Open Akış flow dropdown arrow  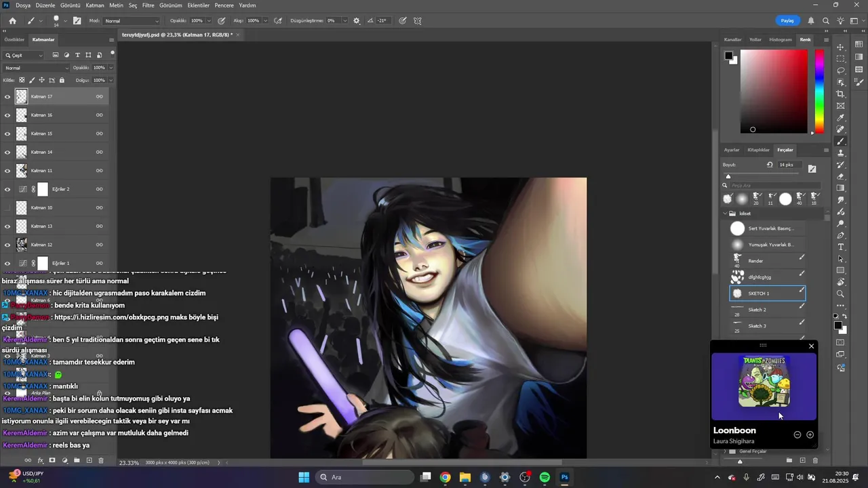265,21
